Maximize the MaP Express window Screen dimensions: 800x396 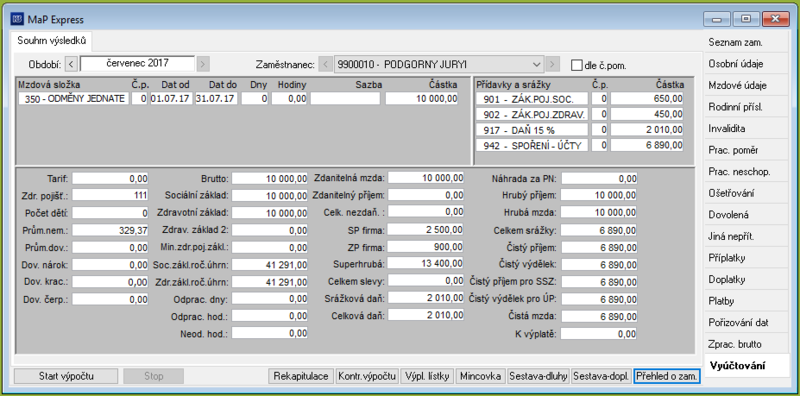coord(746,19)
